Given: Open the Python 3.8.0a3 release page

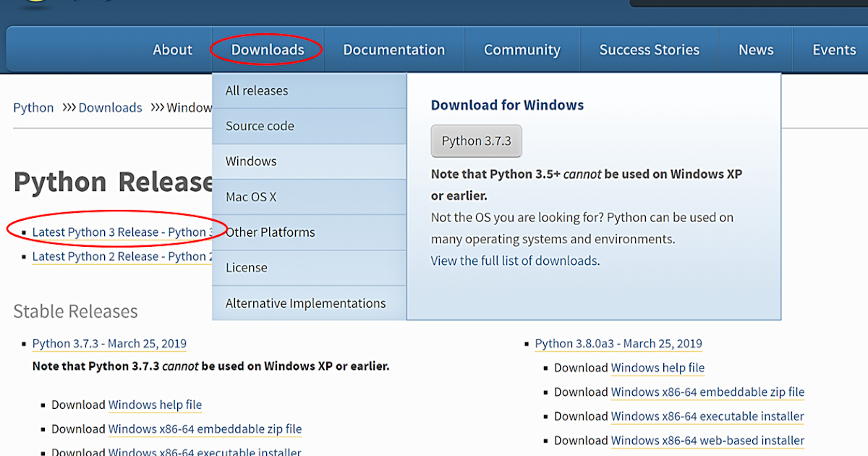Looking at the screenshot, I should point(618,343).
